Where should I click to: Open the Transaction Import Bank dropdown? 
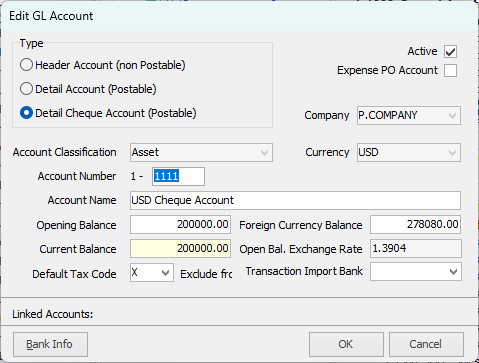point(416,272)
